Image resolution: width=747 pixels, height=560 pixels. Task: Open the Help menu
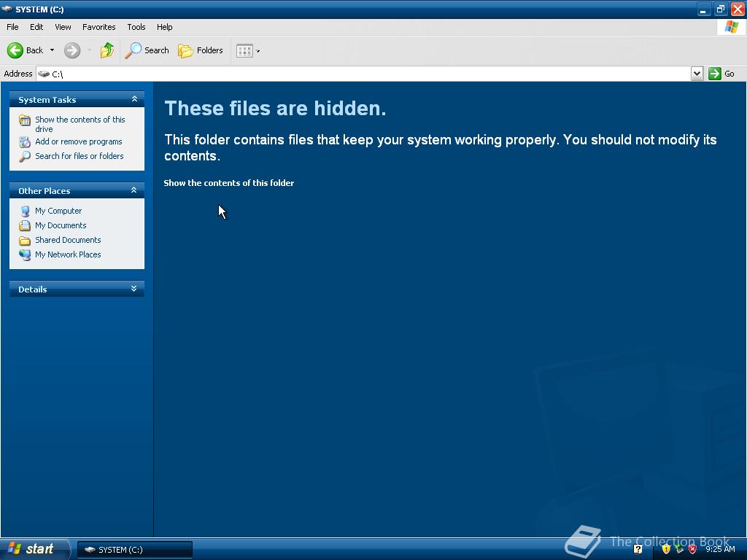point(164,27)
